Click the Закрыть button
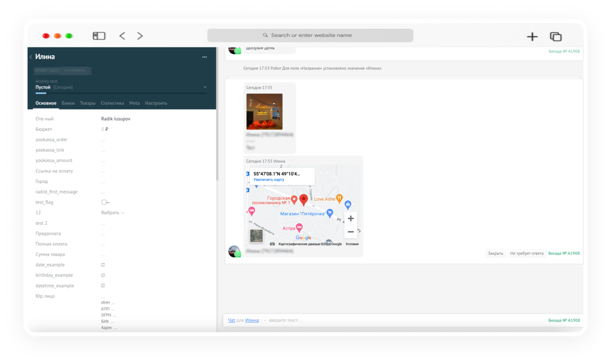This screenshot has width=611, height=364. 495,253
